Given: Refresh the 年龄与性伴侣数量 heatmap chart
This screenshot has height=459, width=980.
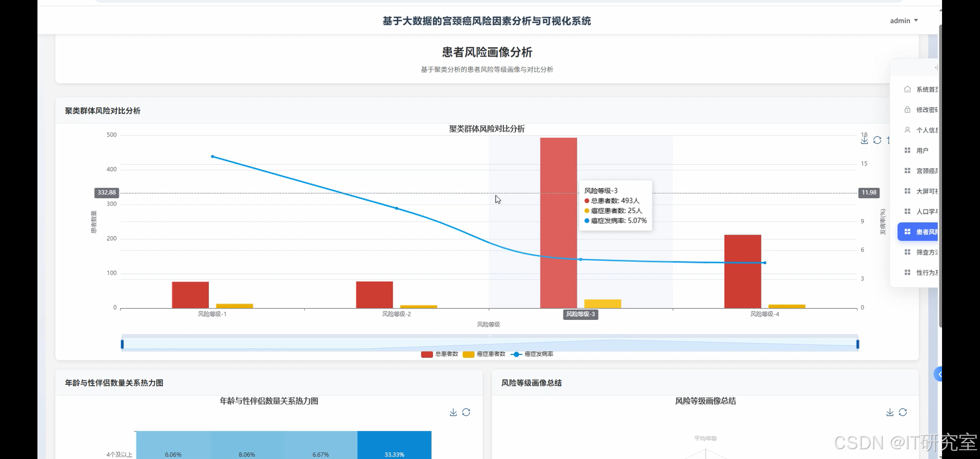Looking at the screenshot, I should point(466,412).
